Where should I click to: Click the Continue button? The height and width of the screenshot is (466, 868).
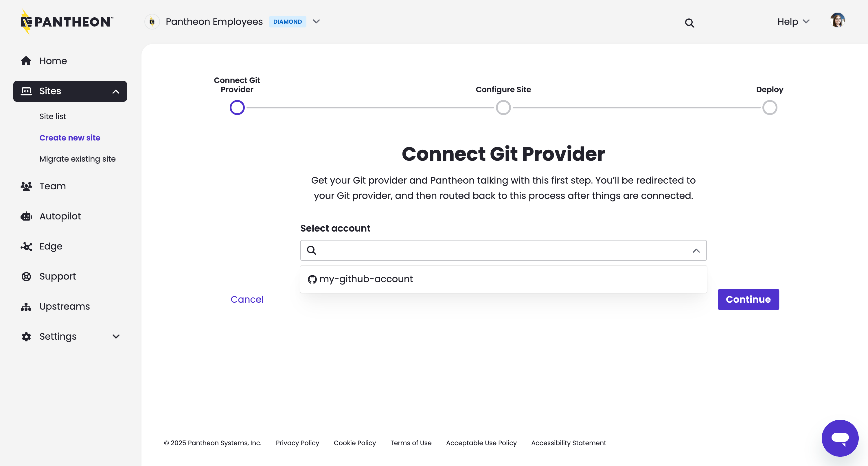click(x=748, y=299)
